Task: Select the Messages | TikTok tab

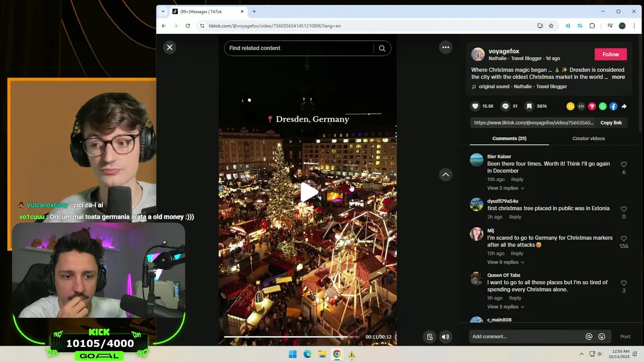Action: [x=208, y=12]
